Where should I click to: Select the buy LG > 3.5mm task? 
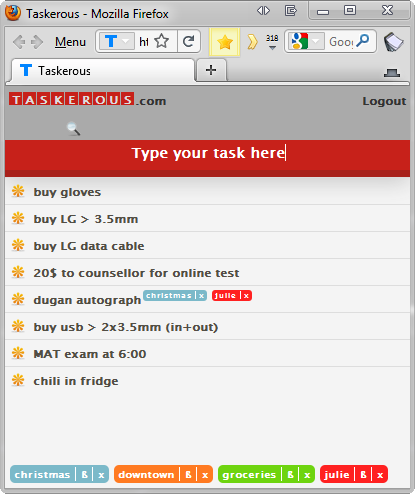(86, 219)
